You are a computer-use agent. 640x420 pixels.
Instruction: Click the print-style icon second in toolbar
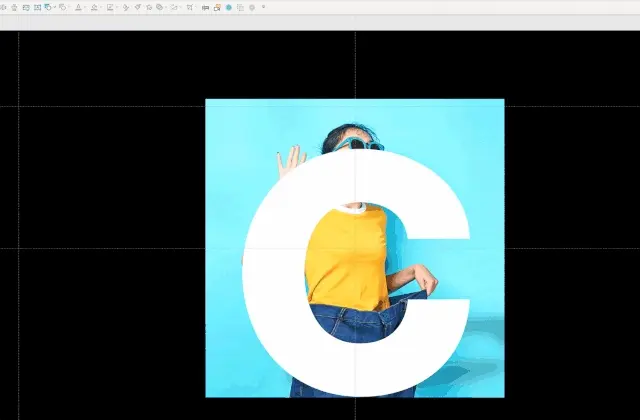(14, 7)
